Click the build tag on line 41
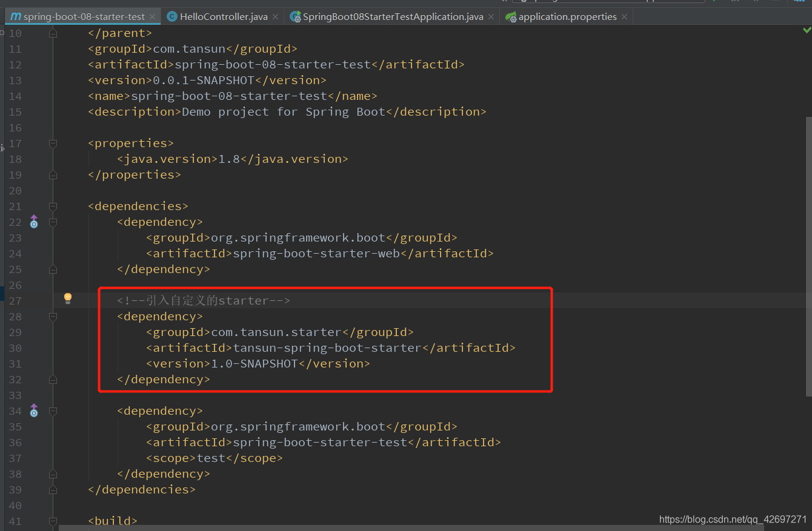Screen dimensions: 812x531 tap(113, 521)
